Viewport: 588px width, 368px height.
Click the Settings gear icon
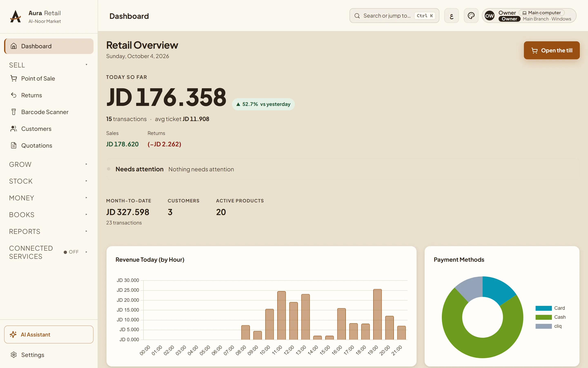(14, 355)
